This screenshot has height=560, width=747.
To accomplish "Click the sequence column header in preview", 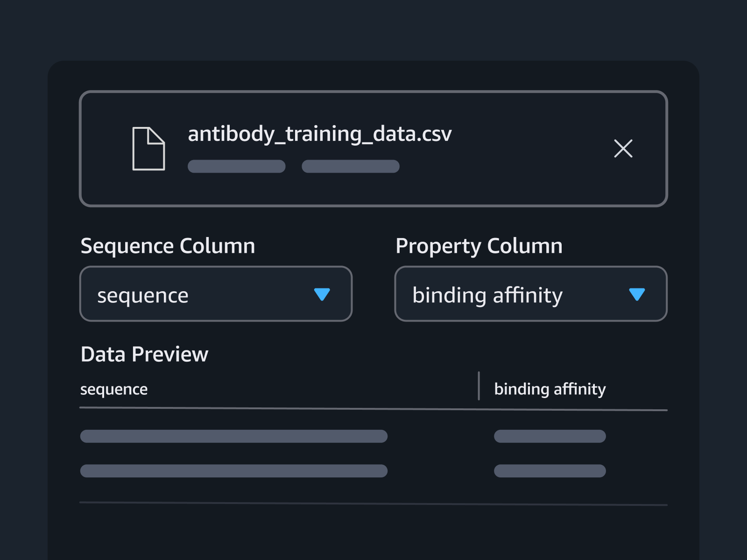I will click(113, 389).
